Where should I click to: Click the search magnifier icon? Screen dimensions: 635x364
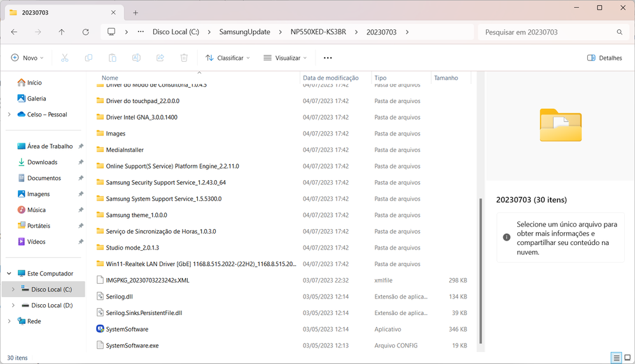tap(619, 32)
